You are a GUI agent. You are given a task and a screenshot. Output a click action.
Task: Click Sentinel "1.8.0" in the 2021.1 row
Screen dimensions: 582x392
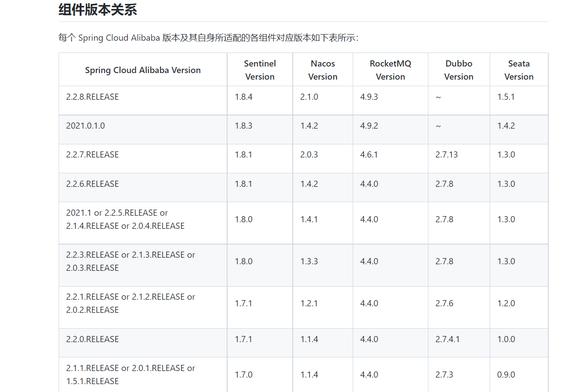243,219
